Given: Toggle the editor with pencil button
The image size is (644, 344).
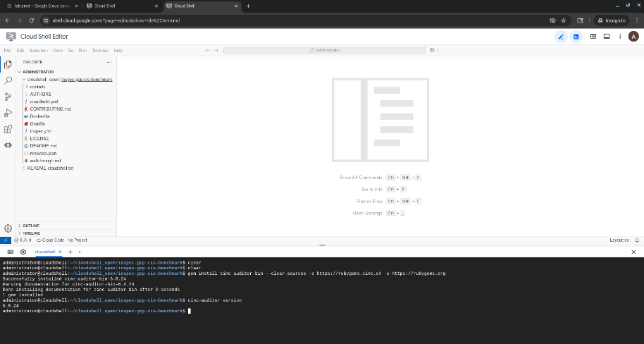Looking at the screenshot, I should 561,37.
